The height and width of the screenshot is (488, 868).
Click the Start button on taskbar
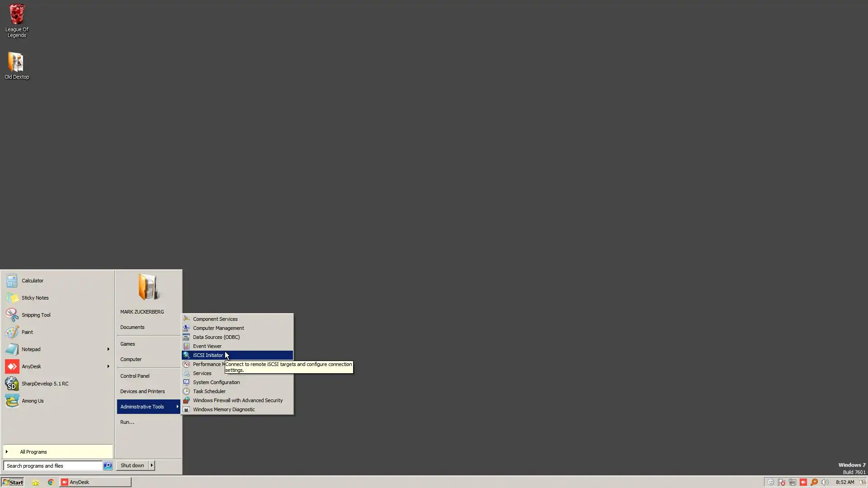13,482
